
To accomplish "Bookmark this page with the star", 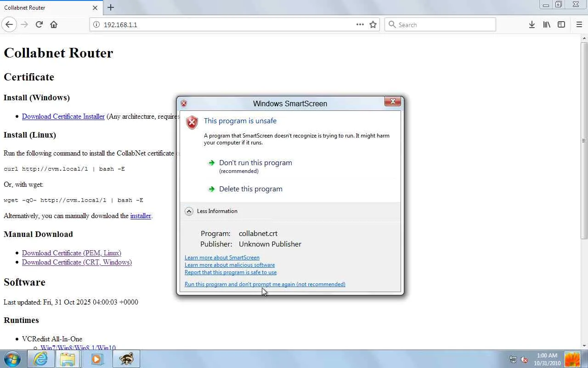I will pos(373,25).
